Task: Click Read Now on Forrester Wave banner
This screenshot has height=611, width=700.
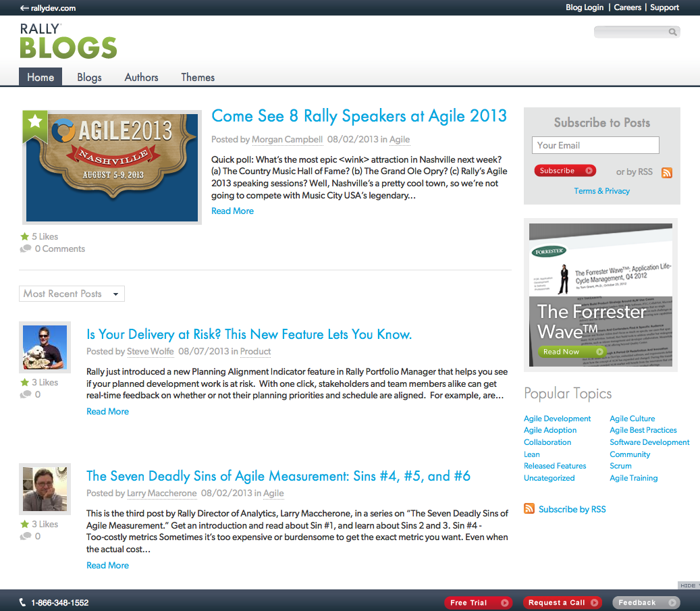Action: [x=571, y=351]
